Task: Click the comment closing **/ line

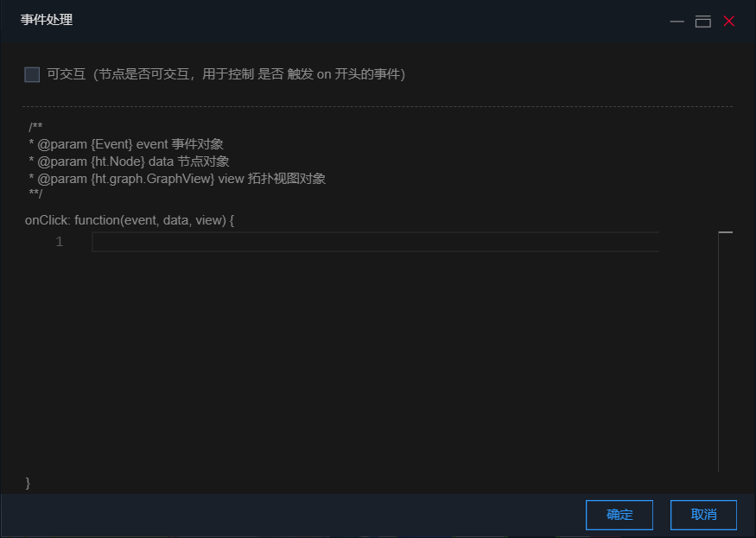Action: point(35,193)
